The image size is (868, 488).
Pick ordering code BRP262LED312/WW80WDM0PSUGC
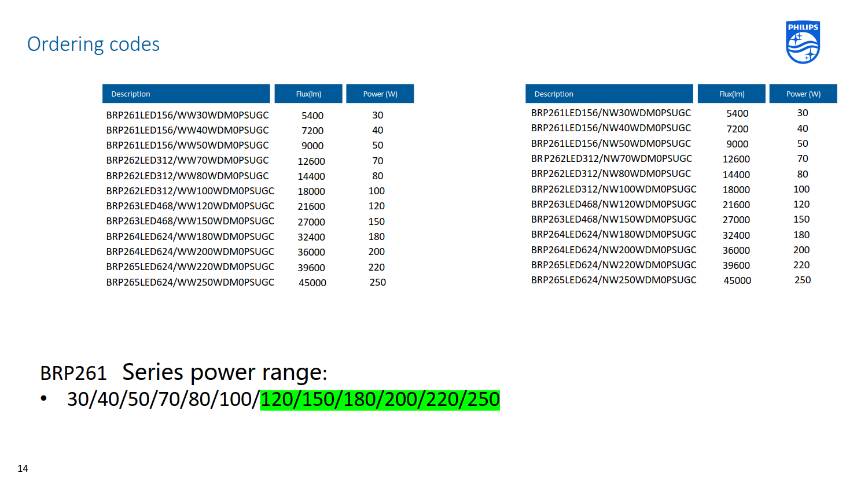187,176
